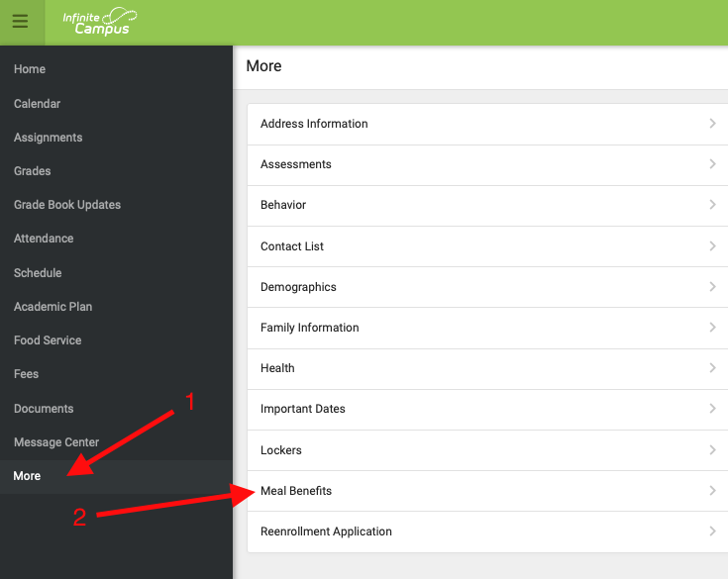Click the chevron beside Demographics
The width and height of the screenshot is (728, 579).
click(712, 287)
